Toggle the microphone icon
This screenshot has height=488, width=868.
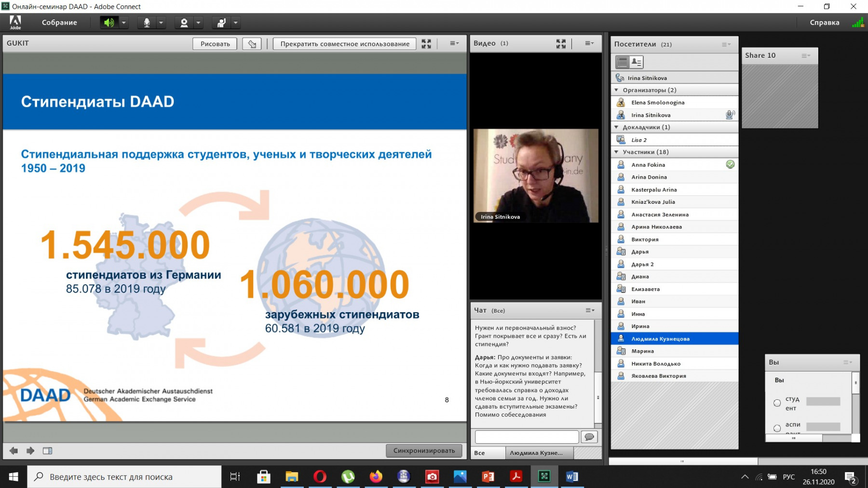click(147, 23)
